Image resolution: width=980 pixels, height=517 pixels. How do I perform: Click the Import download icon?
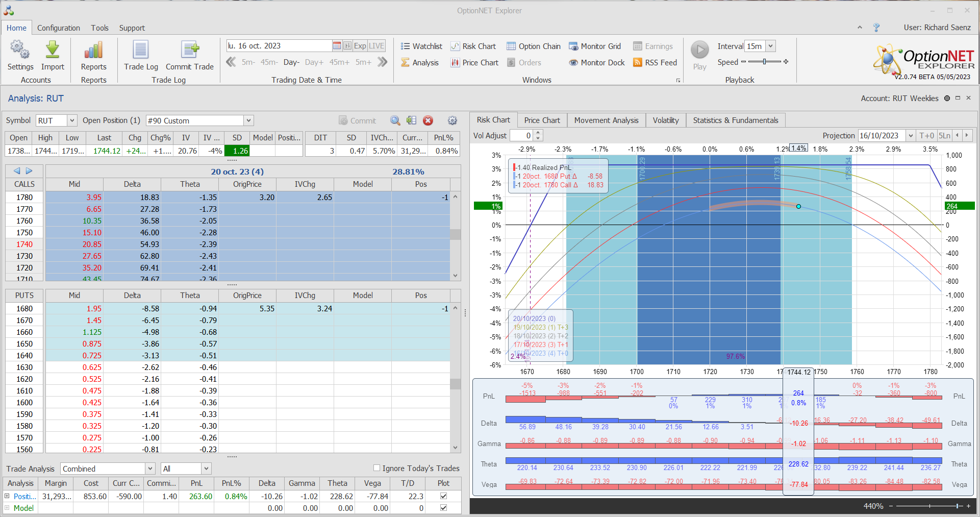point(53,51)
